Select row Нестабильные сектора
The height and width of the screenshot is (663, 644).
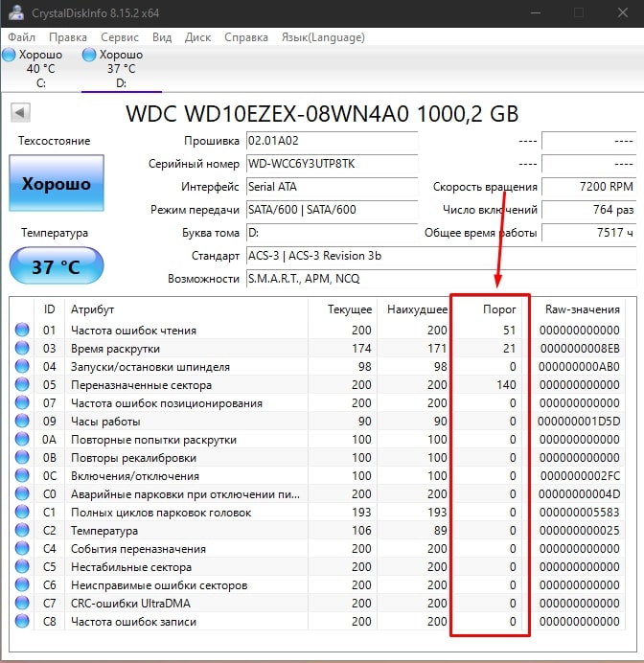(319, 566)
